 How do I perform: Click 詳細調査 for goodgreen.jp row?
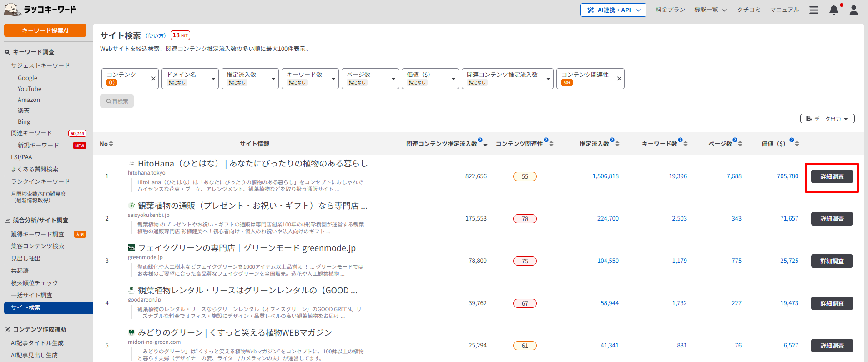pyautogui.click(x=832, y=303)
